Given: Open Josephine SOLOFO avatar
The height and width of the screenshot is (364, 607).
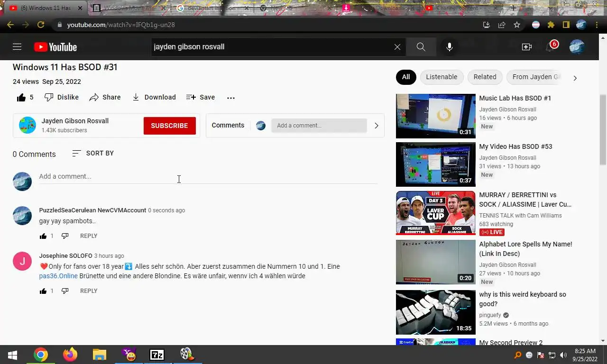Looking at the screenshot, I should point(22,261).
